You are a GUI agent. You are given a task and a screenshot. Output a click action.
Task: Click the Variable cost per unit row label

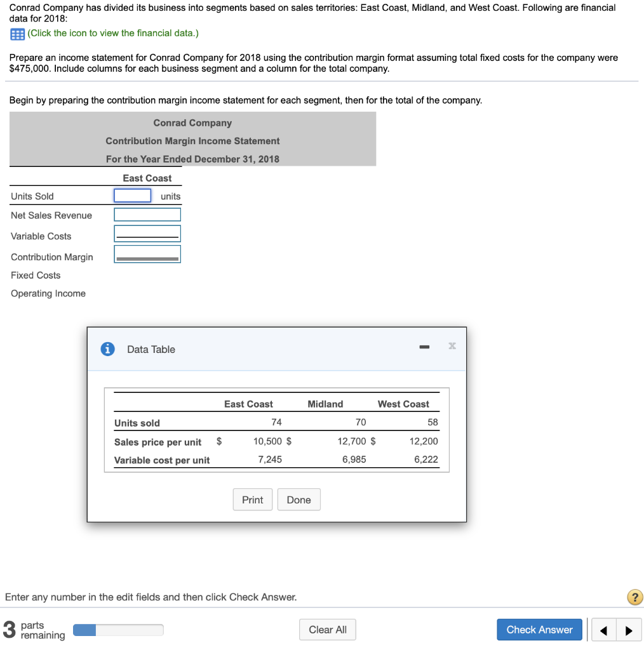[162, 460]
